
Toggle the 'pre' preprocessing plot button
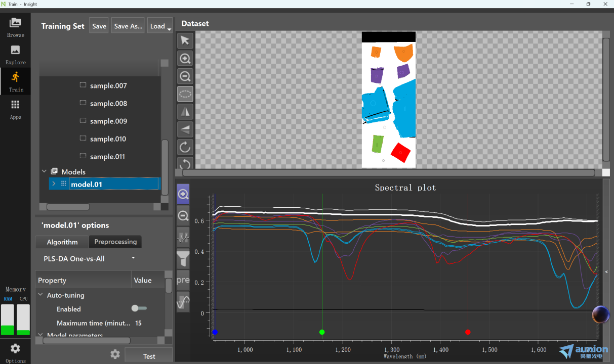(183, 280)
